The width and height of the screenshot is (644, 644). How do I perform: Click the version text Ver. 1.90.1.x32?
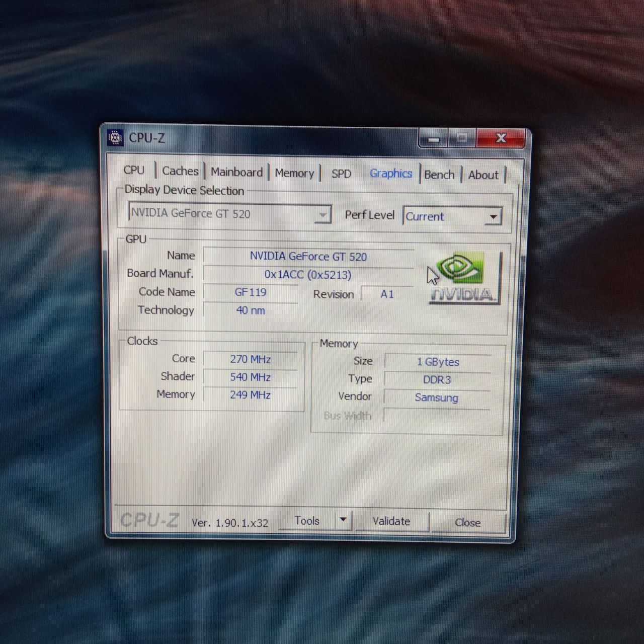230,523
